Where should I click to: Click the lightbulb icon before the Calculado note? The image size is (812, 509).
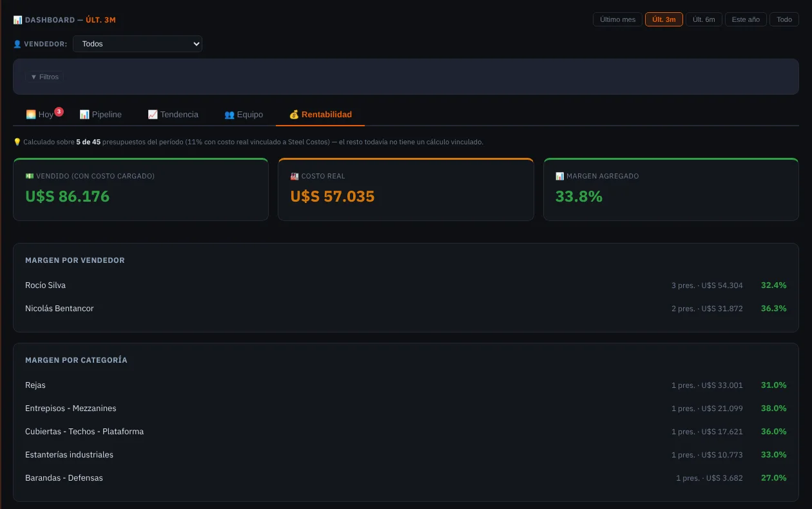point(17,142)
